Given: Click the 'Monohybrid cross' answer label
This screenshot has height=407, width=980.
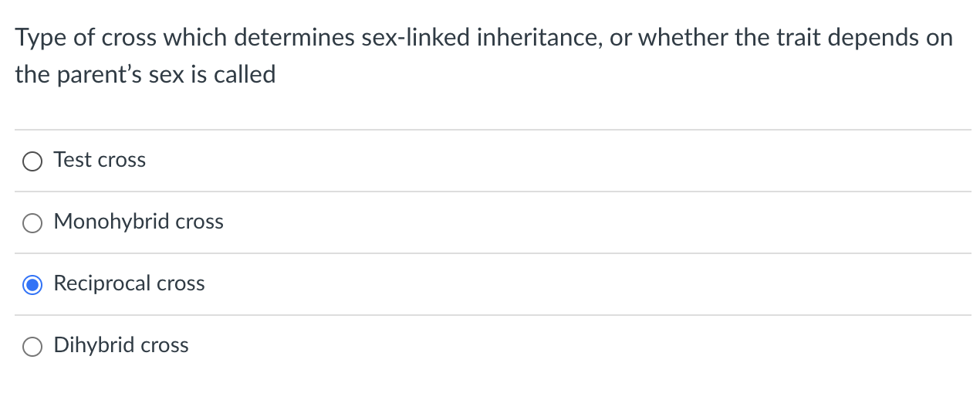Looking at the screenshot, I should point(139,222).
